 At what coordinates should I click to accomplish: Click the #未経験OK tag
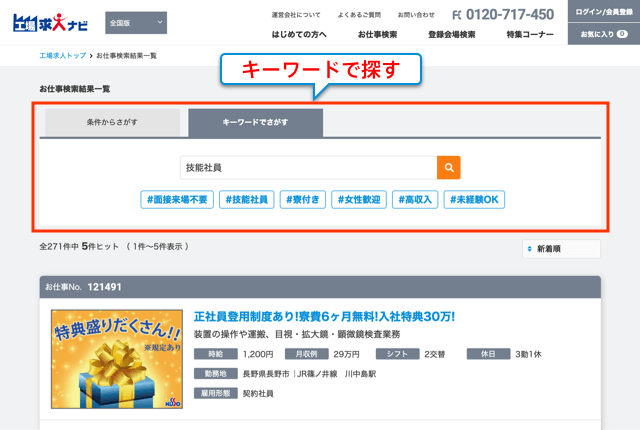474,199
